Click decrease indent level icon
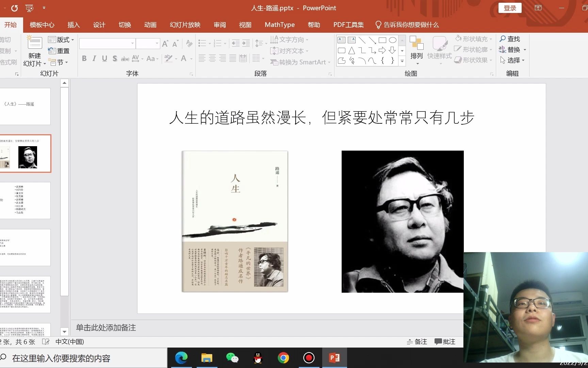The height and width of the screenshot is (368, 588). coord(235,43)
